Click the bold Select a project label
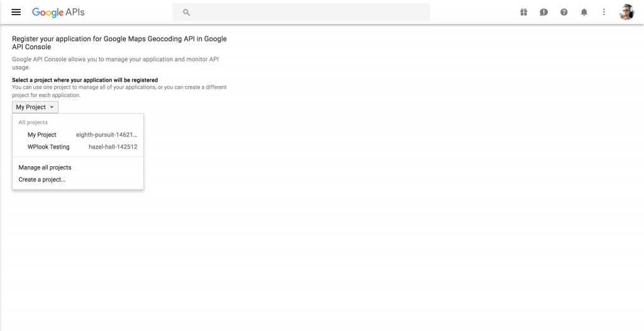Screen dimensions: 644x331 pyautogui.click(x=85, y=80)
